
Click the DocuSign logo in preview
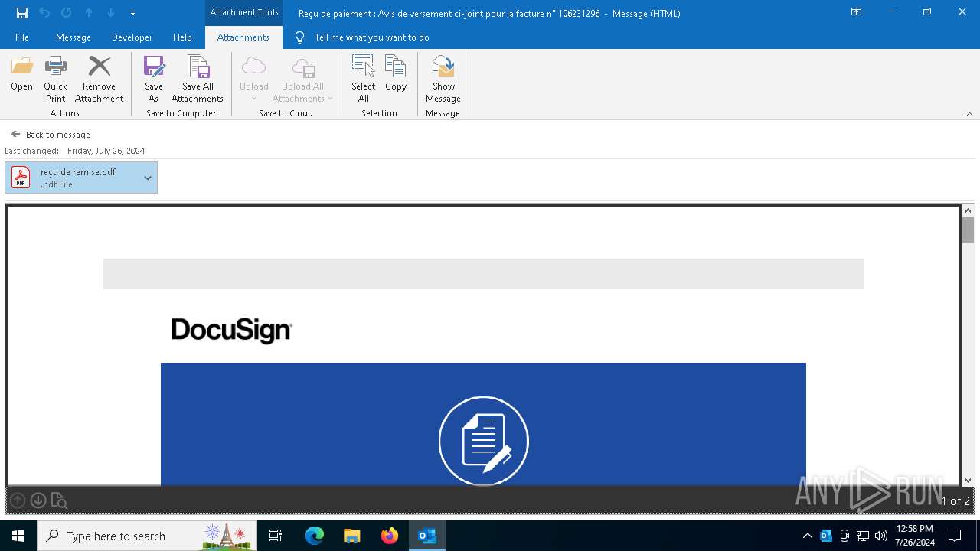point(232,331)
